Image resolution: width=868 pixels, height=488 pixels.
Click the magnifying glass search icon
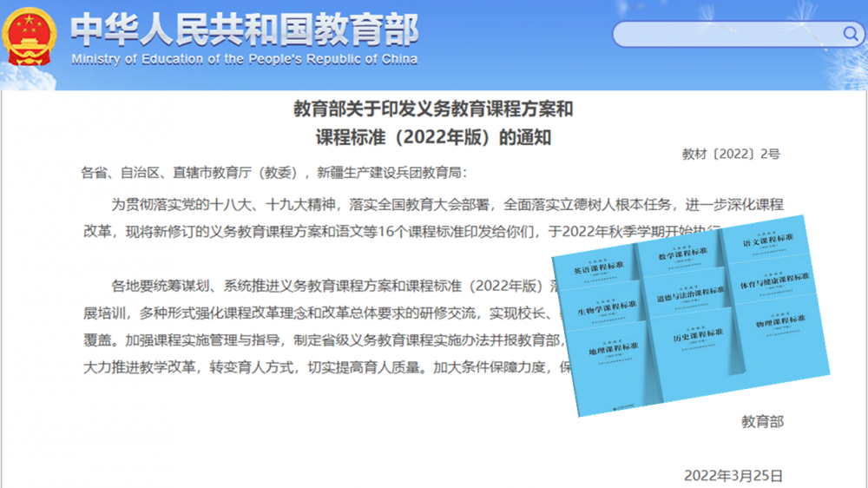click(x=850, y=34)
